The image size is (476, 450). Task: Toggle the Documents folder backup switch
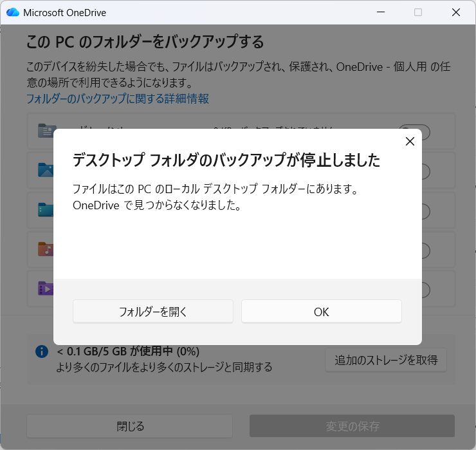point(425,132)
